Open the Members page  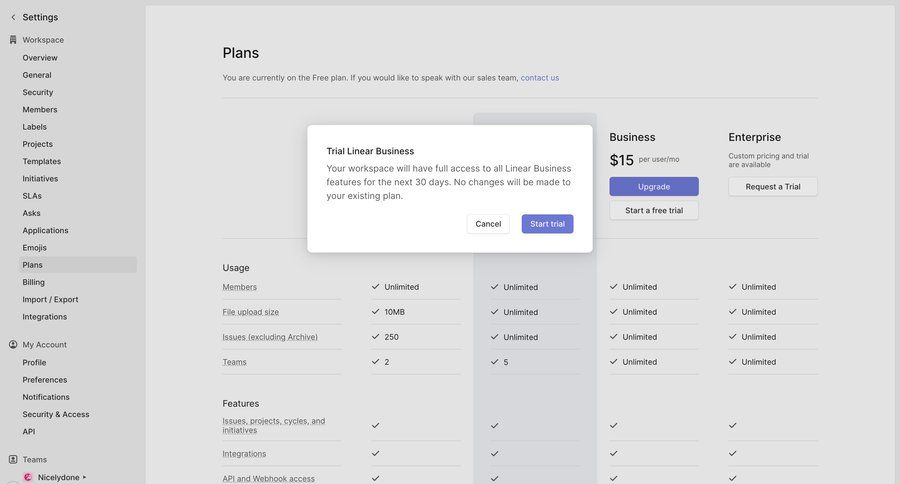(x=40, y=109)
